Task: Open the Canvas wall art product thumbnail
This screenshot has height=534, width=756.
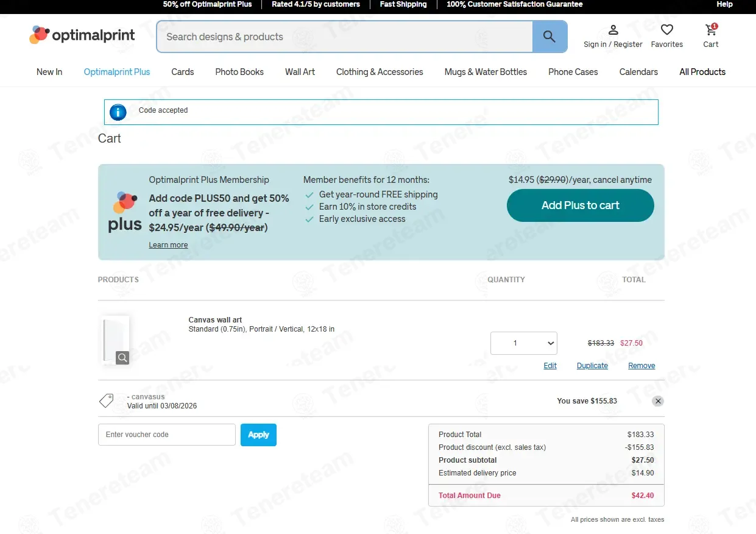Action: [x=116, y=340]
